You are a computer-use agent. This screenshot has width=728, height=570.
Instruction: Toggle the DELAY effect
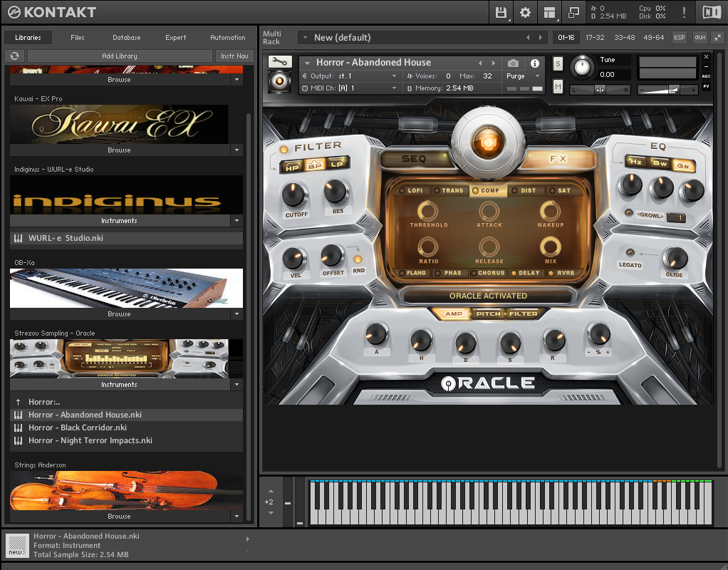tap(526, 273)
